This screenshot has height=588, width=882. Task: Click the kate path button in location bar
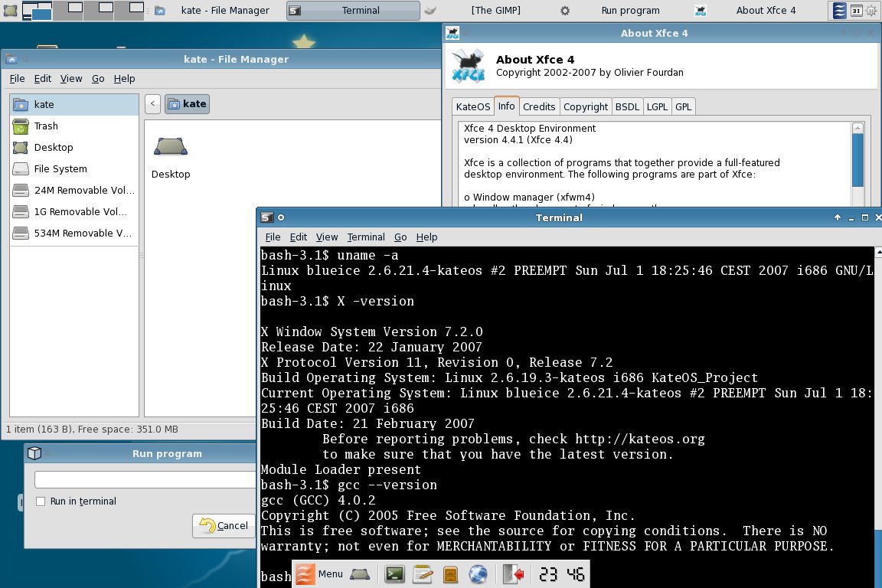tap(188, 103)
